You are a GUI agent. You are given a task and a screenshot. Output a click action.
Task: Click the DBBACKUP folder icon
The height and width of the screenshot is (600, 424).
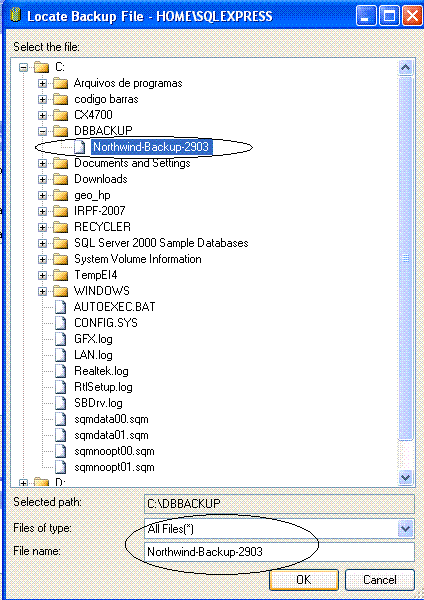[x=60, y=131]
